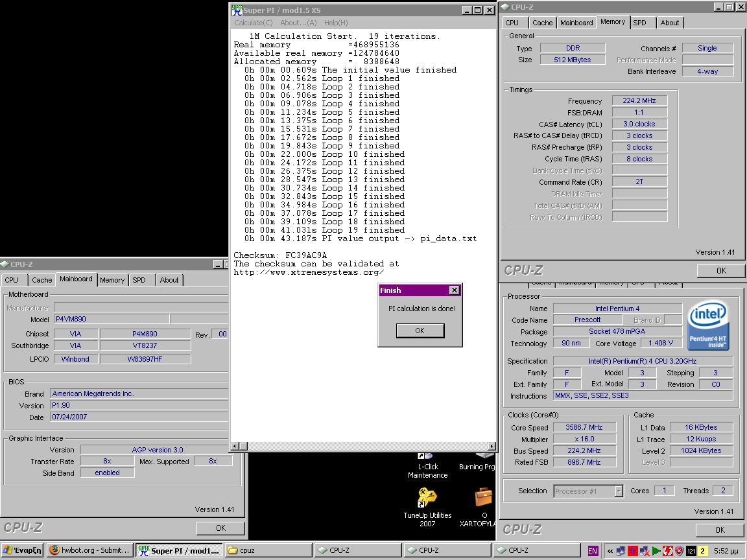Minimize the CPU-Z Mainboard window

[x=218, y=264]
